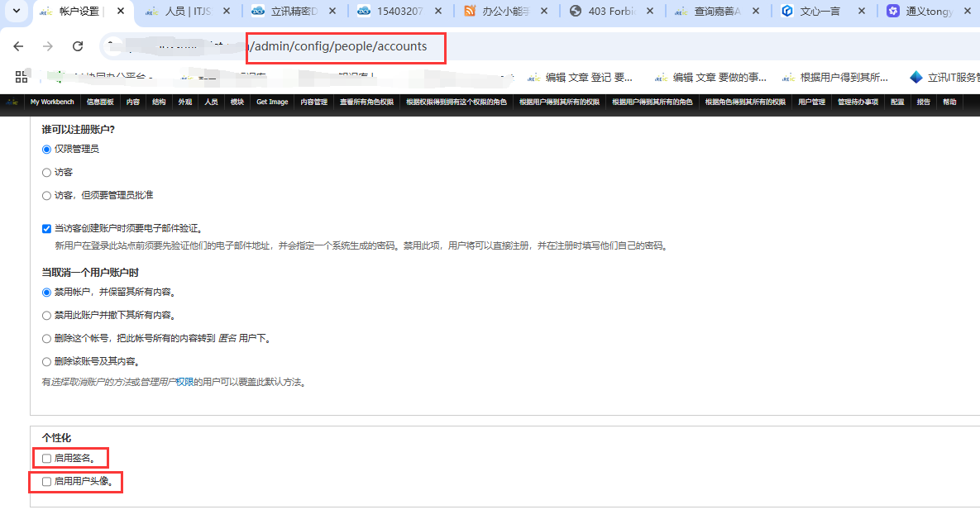Select 访客,但须要管理员批准 registration option
This screenshot has width=980, height=524.
click(x=47, y=196)
